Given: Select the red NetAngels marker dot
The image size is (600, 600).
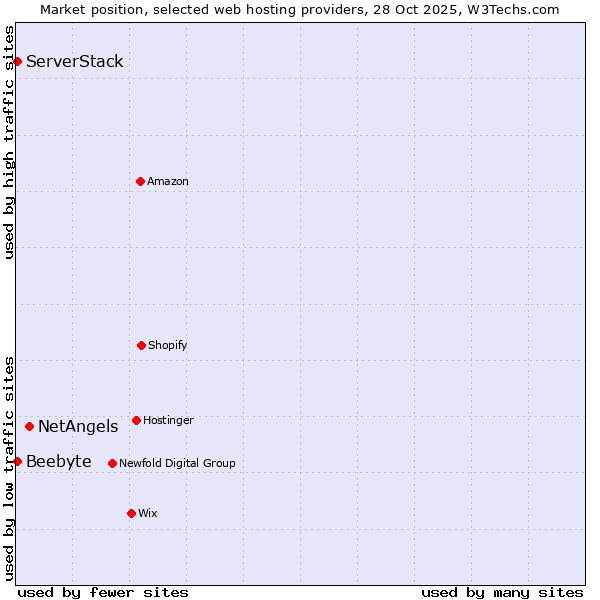Looking at the screenshot, I should 29,427.
